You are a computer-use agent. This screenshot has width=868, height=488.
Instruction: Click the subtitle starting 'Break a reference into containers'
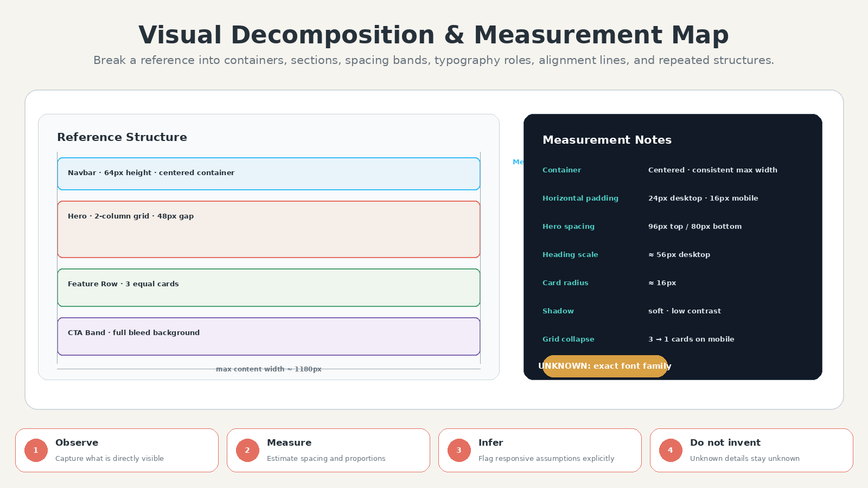[x=433, y=60]
